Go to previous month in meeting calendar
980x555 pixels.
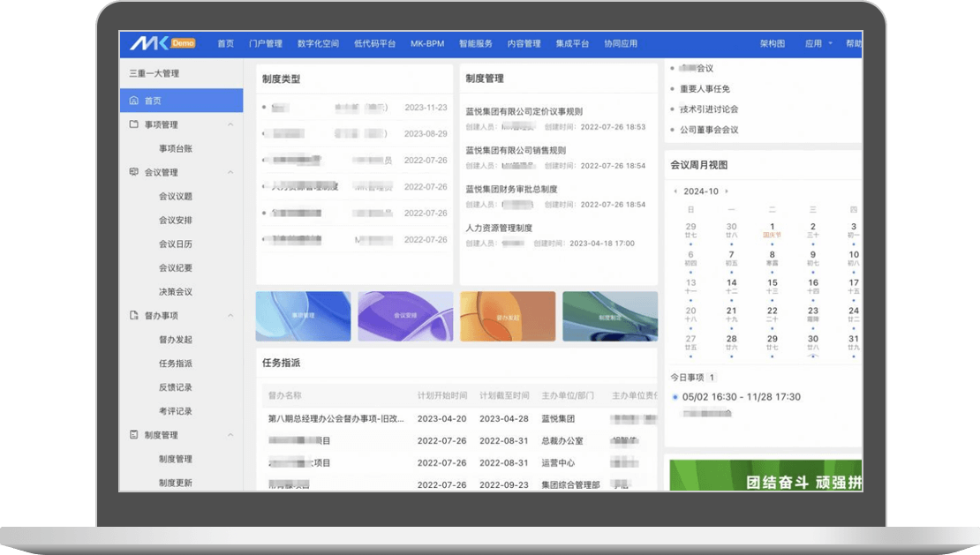(675, 191)
